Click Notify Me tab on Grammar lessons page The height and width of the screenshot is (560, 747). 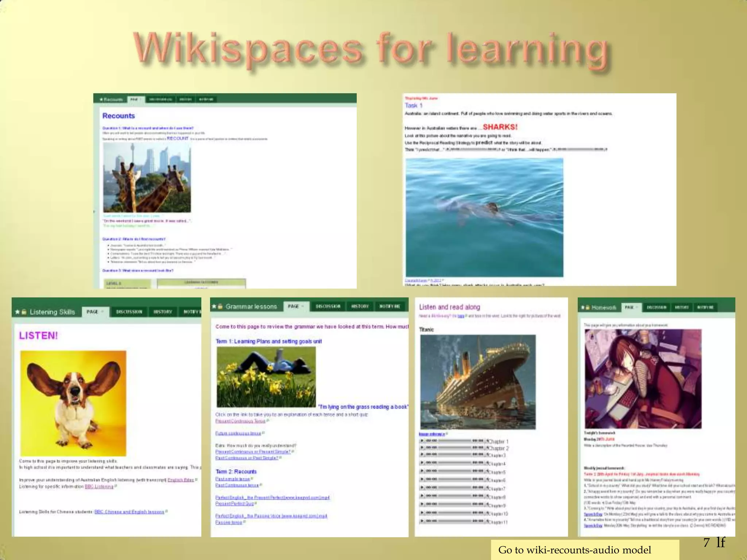pos(390,307)
